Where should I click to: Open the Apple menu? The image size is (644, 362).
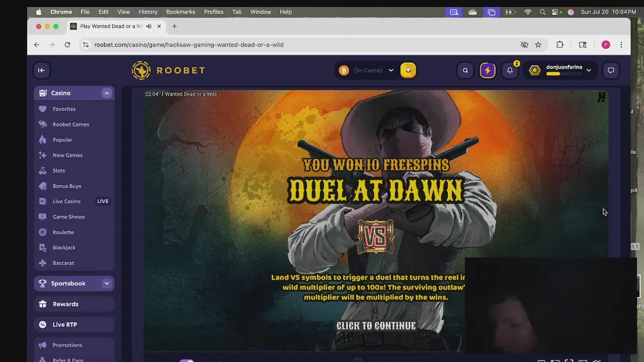click(x=39, y=12)
